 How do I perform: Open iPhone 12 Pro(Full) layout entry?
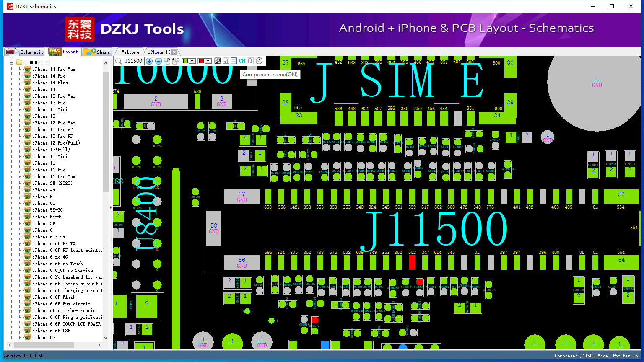[x=56, y=143]
